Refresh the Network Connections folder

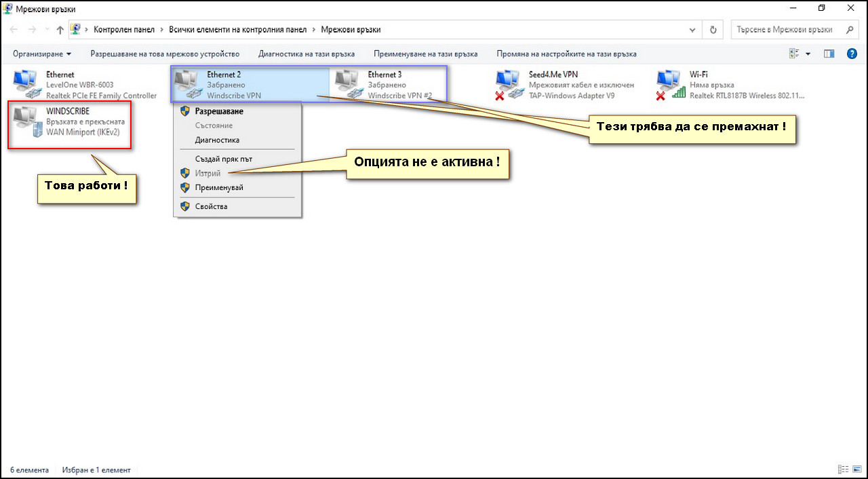point(713,30)
